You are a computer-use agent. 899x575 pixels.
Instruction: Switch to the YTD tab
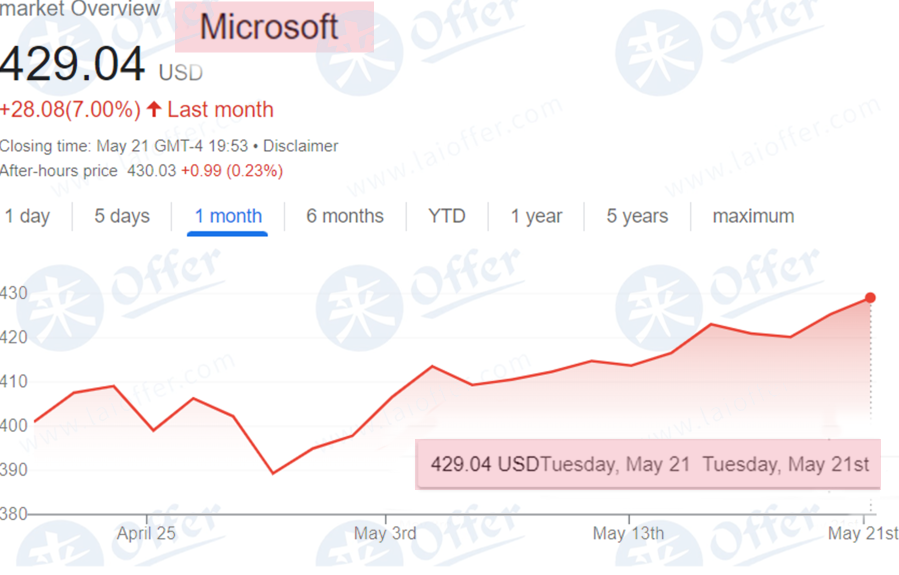[447, 216]
